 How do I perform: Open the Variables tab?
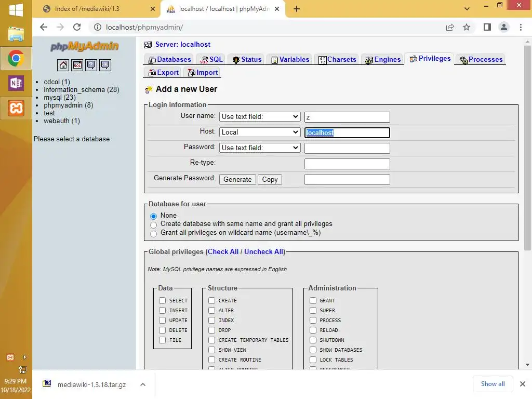[x=290, y=60]
